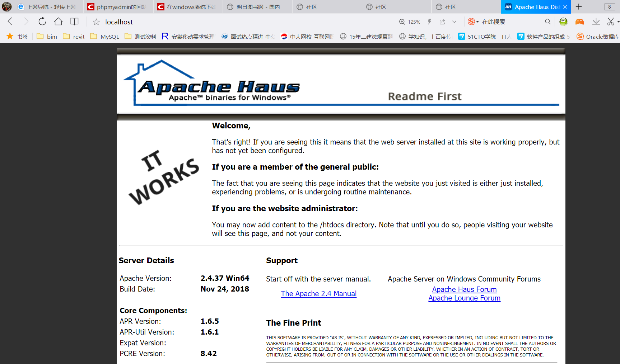The width and height of the screenshot is (620, 364).
Task: Click the PCRE version 8.42 value
Action: 209,354
